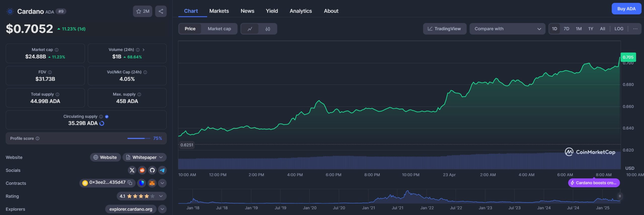Click the pause handle on the mini history chart
The image size is (644, 215).
pyautogui.click(x=620, y=196)
